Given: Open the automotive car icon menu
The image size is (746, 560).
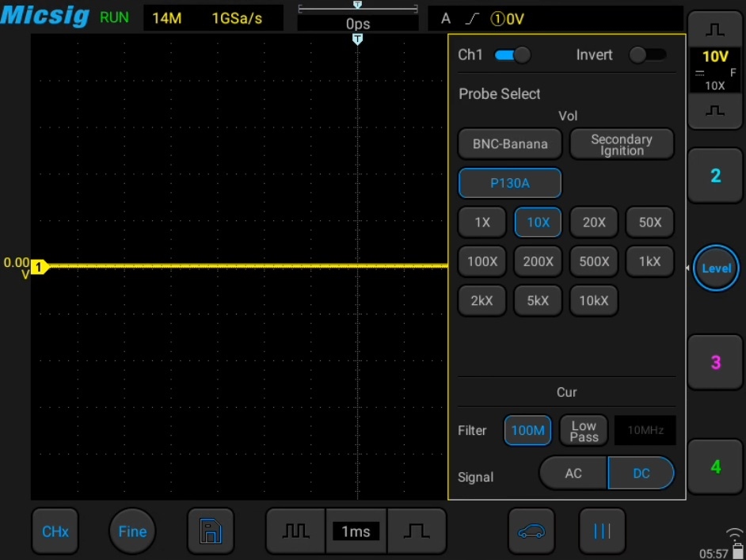Looking at the screenshot, I should click(x=531, y=531).
